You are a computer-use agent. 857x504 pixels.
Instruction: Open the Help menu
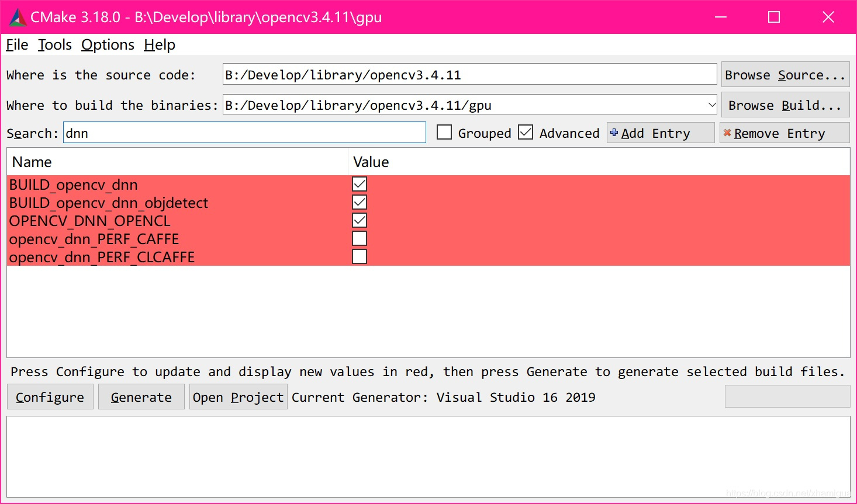click(x=160, y=45)
